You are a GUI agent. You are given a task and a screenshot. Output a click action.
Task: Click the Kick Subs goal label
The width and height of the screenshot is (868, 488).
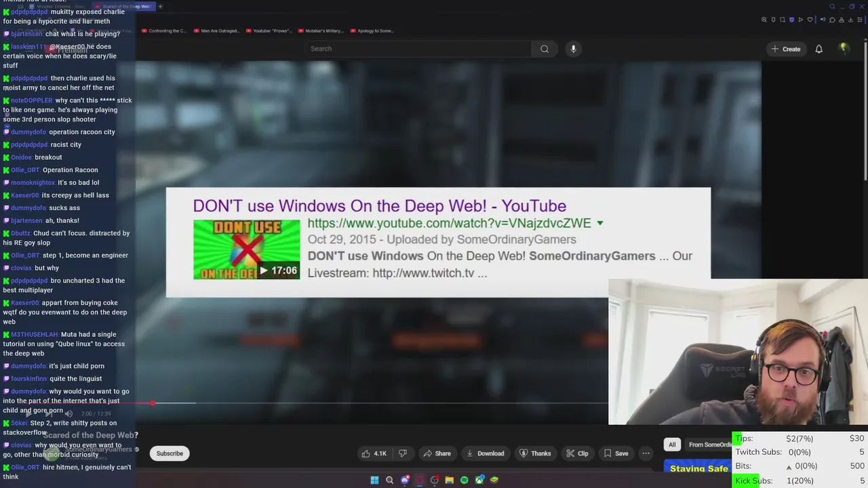pyautogui.click(x=753, y=481)
